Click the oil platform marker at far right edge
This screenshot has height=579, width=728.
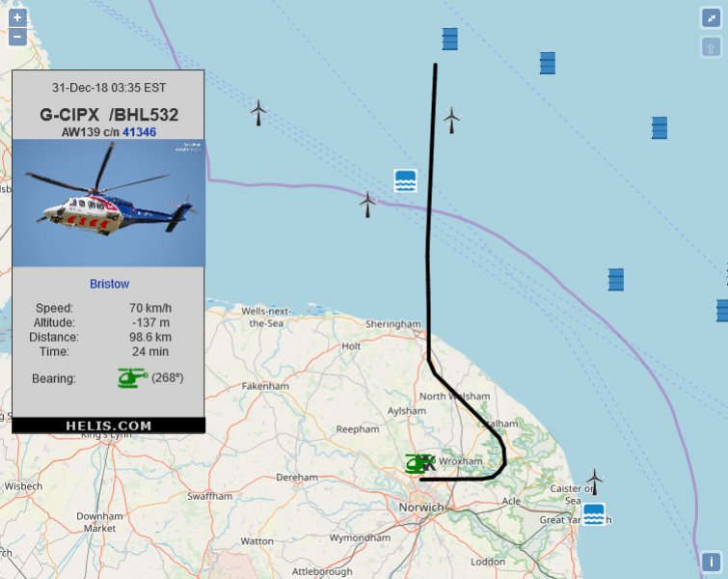point(722,311)
